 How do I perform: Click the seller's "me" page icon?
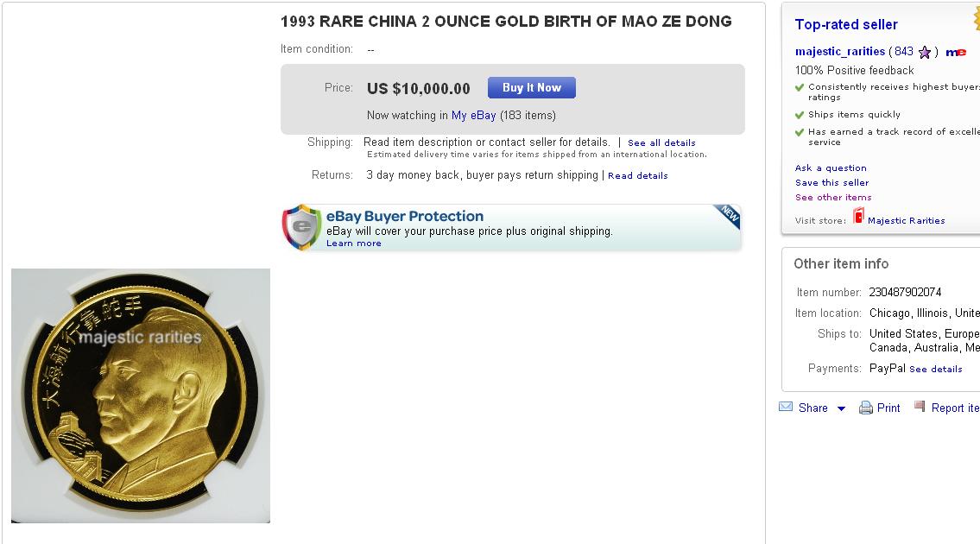tap(956, 53)
